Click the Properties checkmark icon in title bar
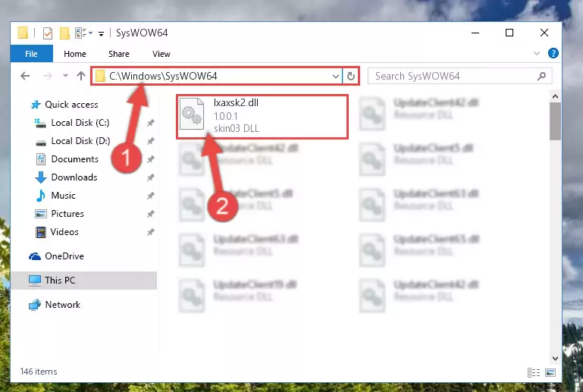583x392 pixels. coord(48,33)
